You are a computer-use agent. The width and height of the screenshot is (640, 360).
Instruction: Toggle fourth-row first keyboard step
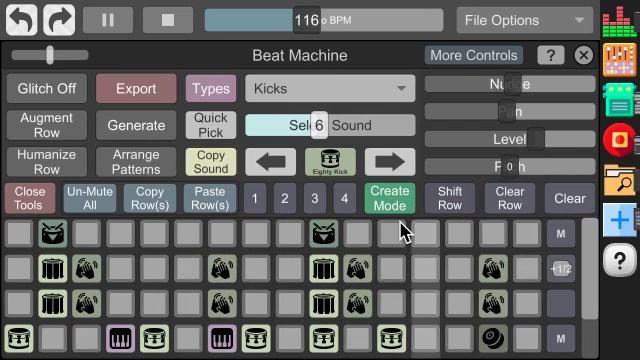(x=120, y=339)
